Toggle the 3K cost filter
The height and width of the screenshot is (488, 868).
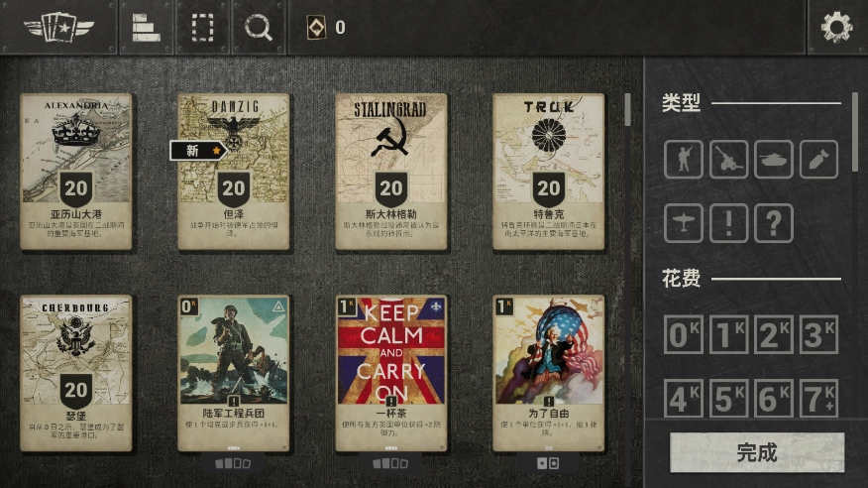(818, 334)
